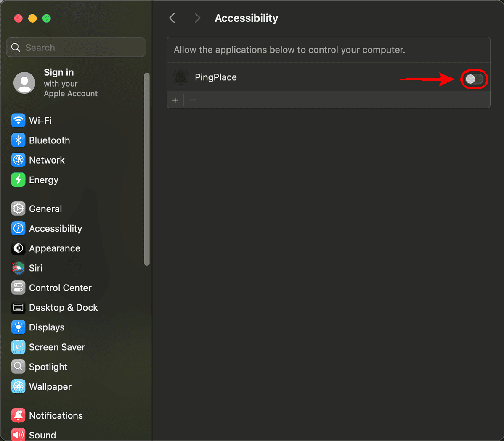504x441 pixels.
Task: Select the Bluetooth icon in sidebar
Action: click(19, 140)
